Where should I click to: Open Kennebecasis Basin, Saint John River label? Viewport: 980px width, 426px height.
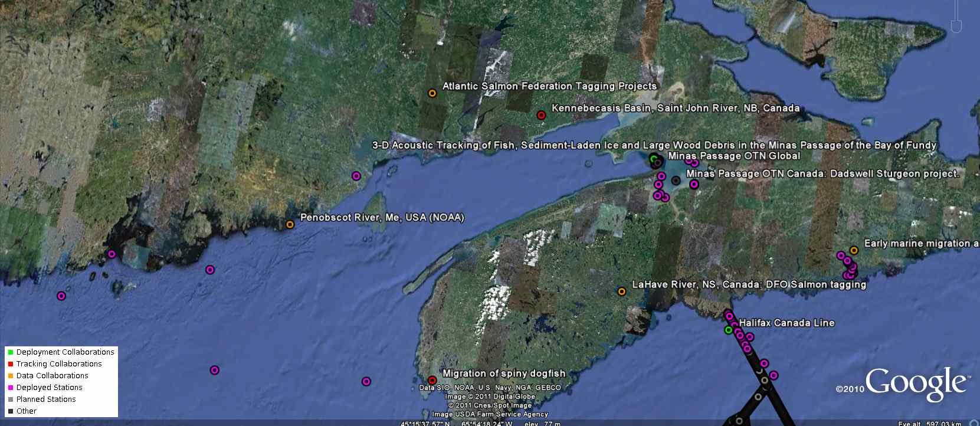tap(676, 108)
